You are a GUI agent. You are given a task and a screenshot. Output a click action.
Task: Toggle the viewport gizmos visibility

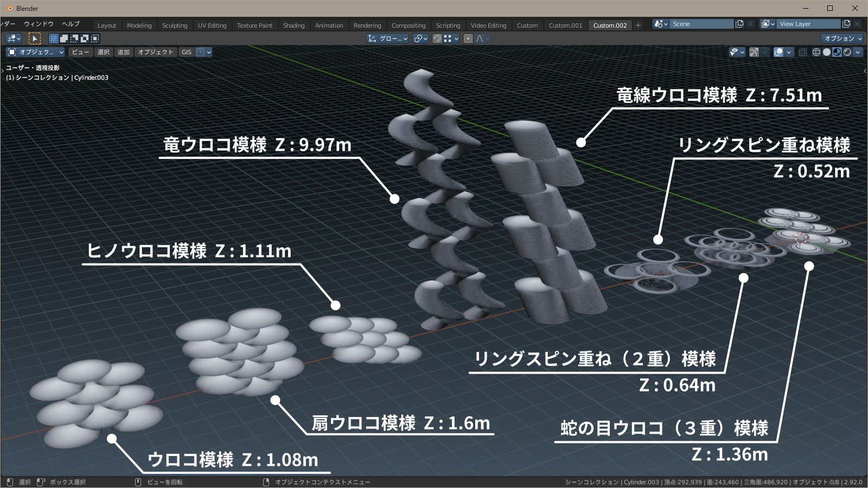(754, 52)
